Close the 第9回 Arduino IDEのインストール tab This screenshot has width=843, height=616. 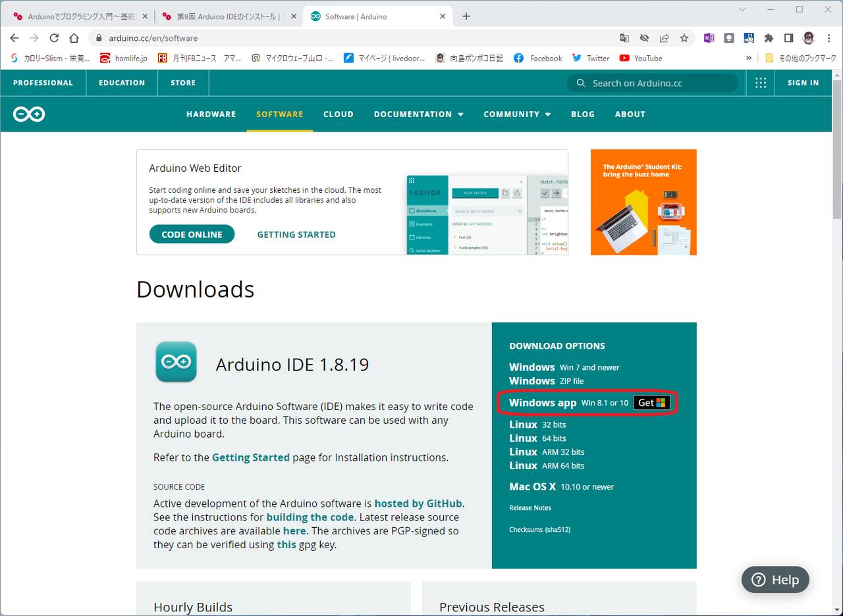pos(292,16)
